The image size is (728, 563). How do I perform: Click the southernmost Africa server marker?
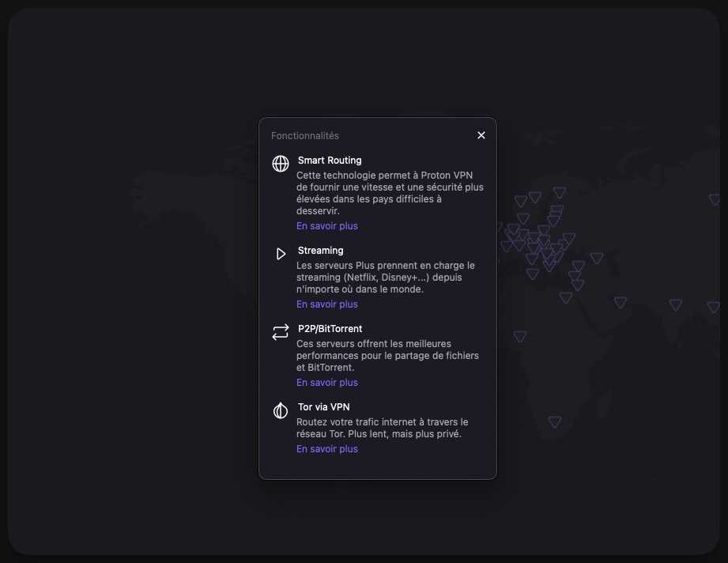click(x=555, y=421)
